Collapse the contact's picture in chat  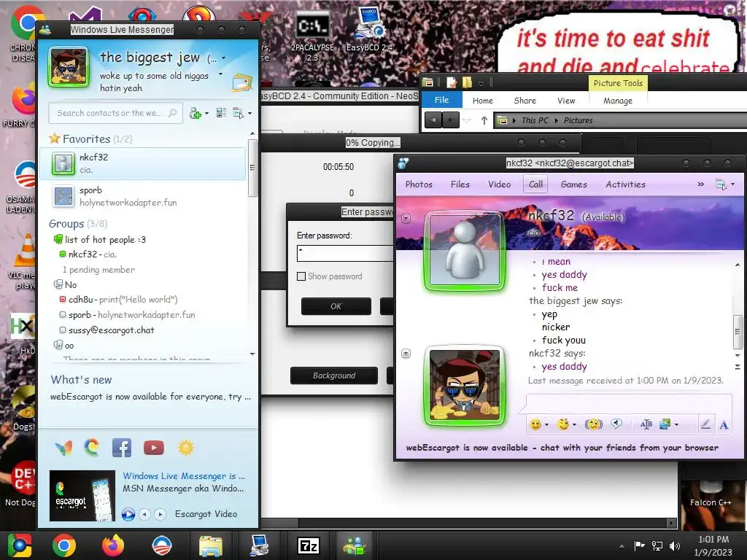[x=406, y=219]
